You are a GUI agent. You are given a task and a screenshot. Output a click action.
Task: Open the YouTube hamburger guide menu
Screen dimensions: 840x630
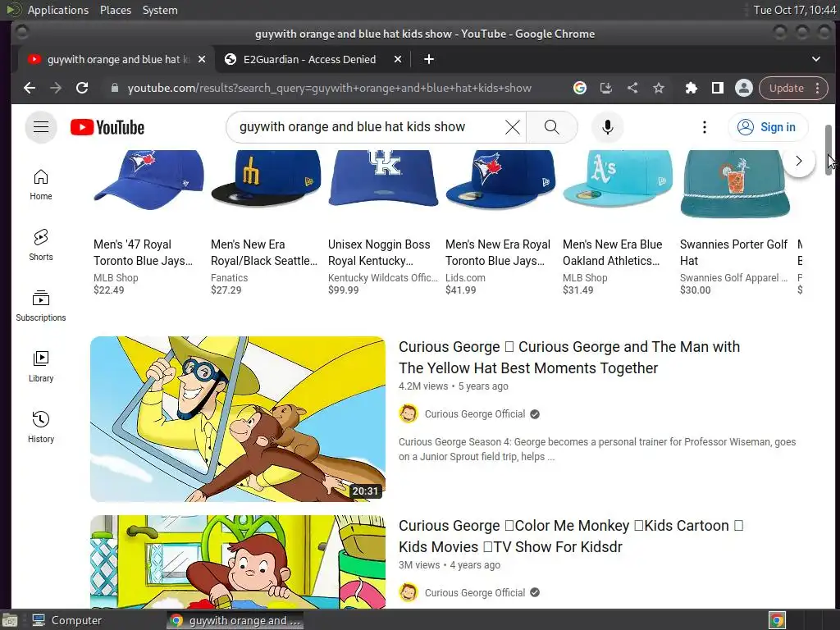(41, 127)
